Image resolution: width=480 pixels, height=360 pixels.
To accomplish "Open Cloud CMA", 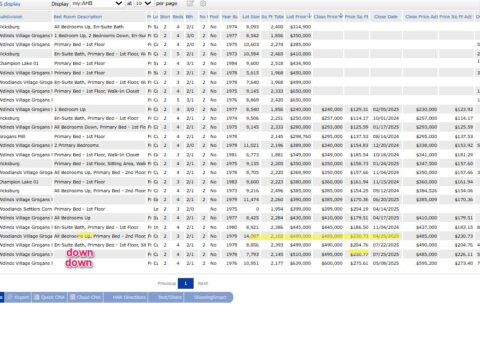I will point(85,297).
